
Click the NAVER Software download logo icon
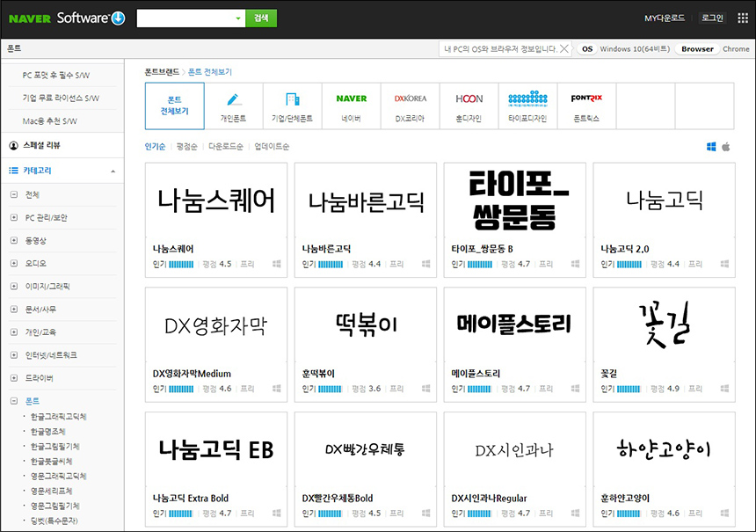[118, 18]
